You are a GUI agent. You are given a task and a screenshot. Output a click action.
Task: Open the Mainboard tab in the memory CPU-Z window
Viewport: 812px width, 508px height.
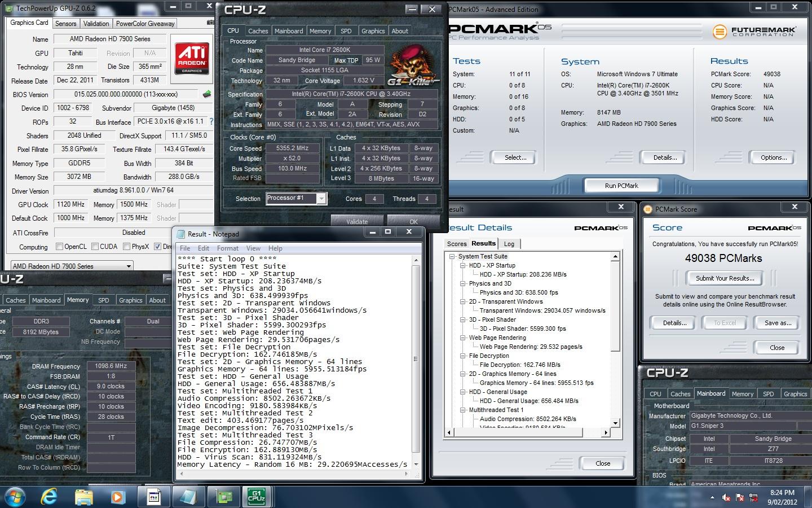pos(46,300)
